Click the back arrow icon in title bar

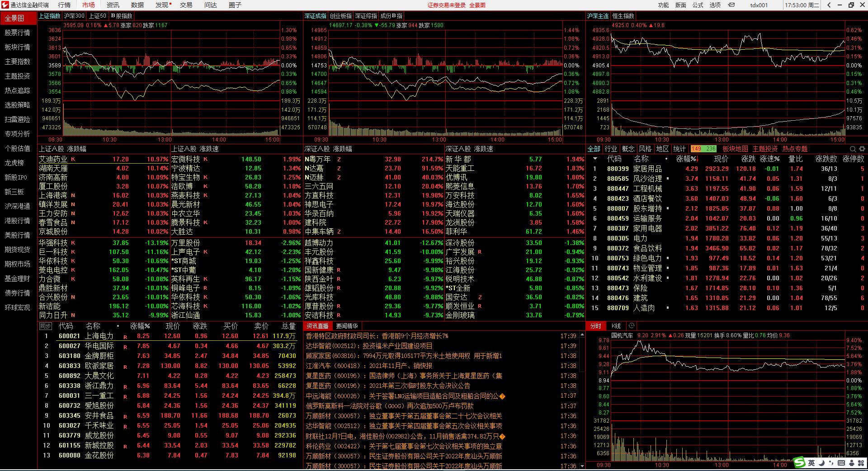tap(829, 5)
